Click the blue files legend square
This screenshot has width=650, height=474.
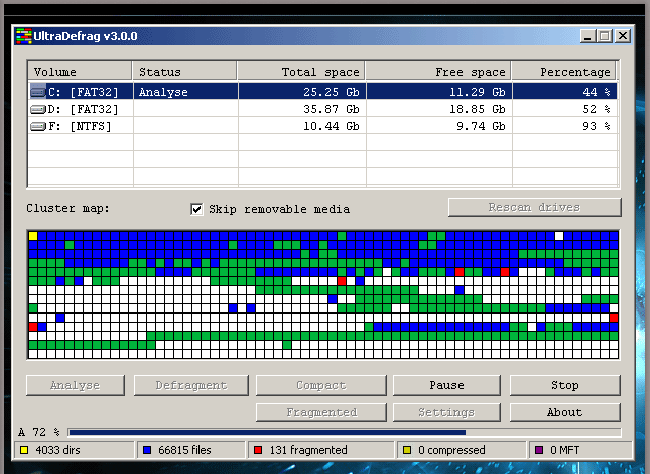147,450
